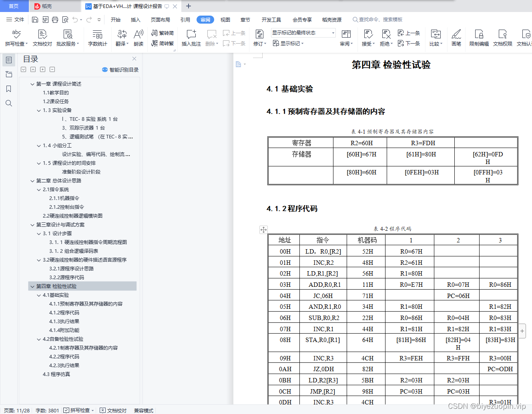Switch to the 开始 ribbon tab
The width and height of the screenshot is (532, 414).
pyautogui.click(x=116, y=20)
